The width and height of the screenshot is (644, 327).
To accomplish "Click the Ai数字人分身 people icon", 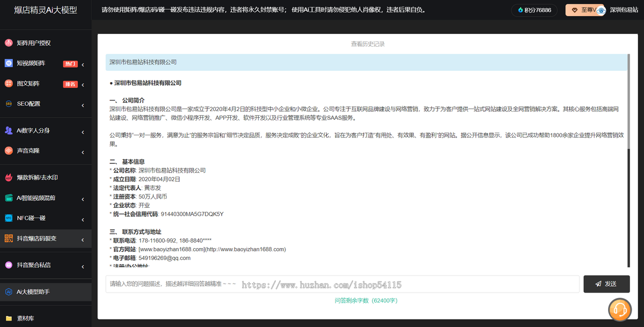I will [x=9, y=130].
